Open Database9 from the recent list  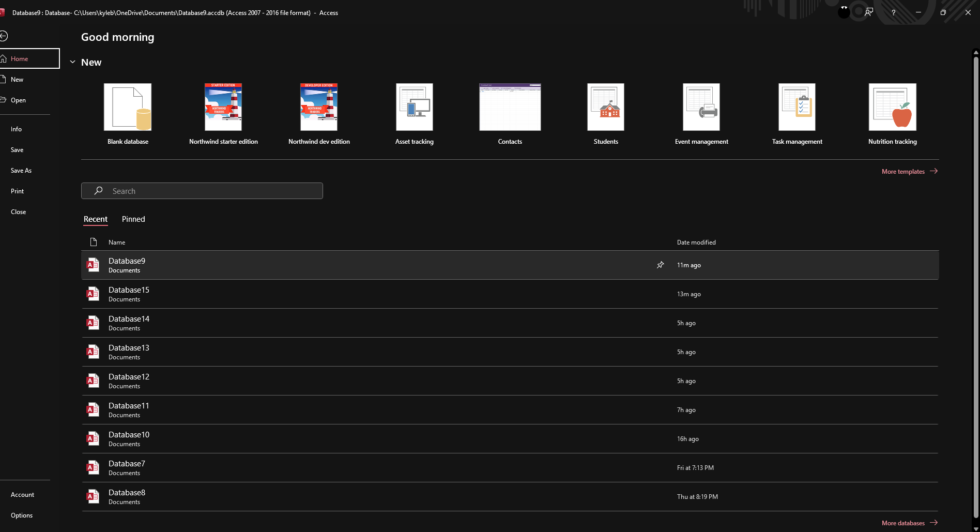(x=510, y=265)
